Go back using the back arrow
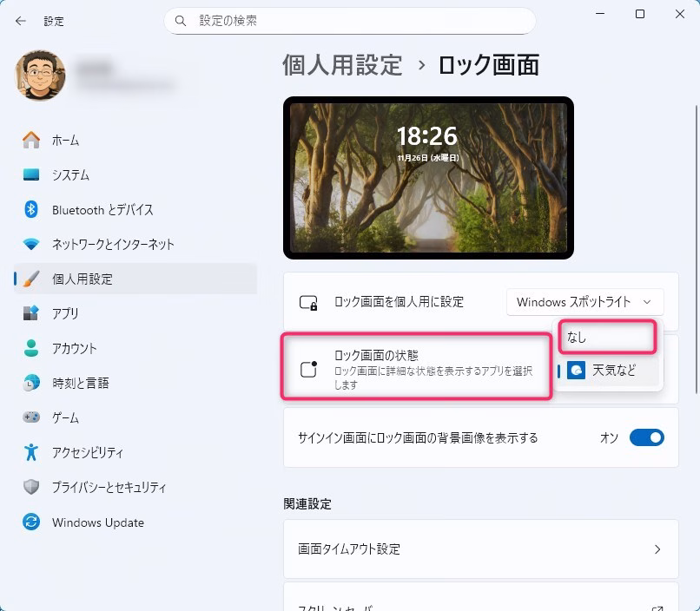Image resolution: width=700 pixels, height=611 pixels. click(21, 20)
